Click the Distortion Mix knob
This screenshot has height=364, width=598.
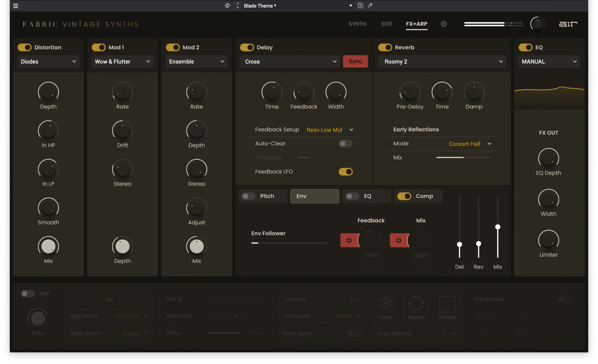(48, 246)
